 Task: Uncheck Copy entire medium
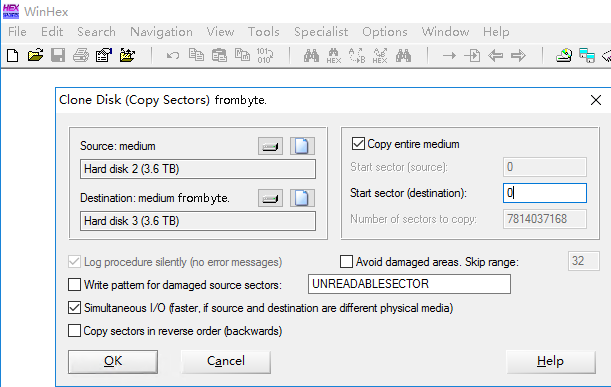pyautogui.click(x=358, y=144)
